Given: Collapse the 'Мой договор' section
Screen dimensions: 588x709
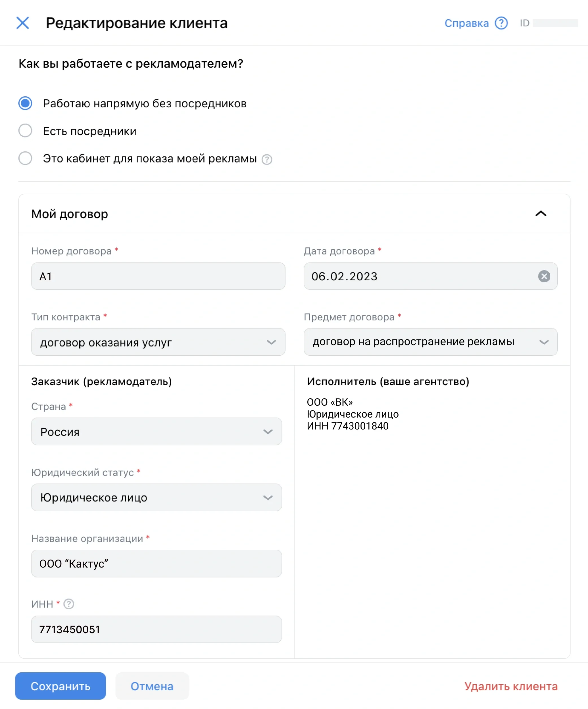Looking at the screenshot, I should pos(540,214).
